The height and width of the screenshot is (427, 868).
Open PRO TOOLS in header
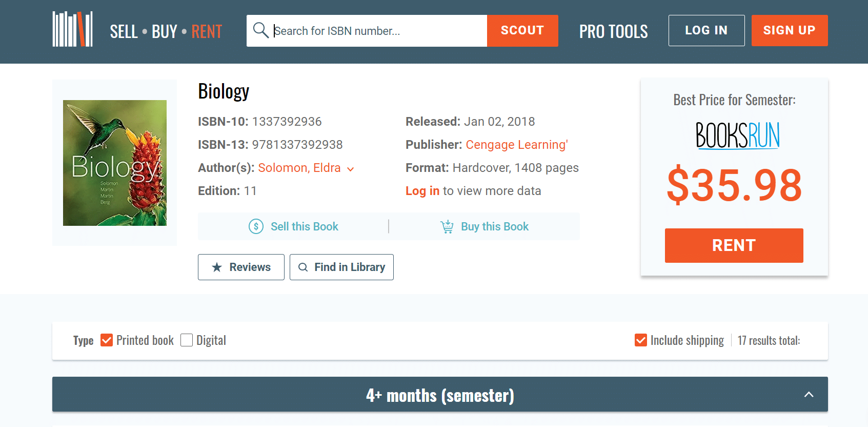pyautogui.click(x=614, y=32)
